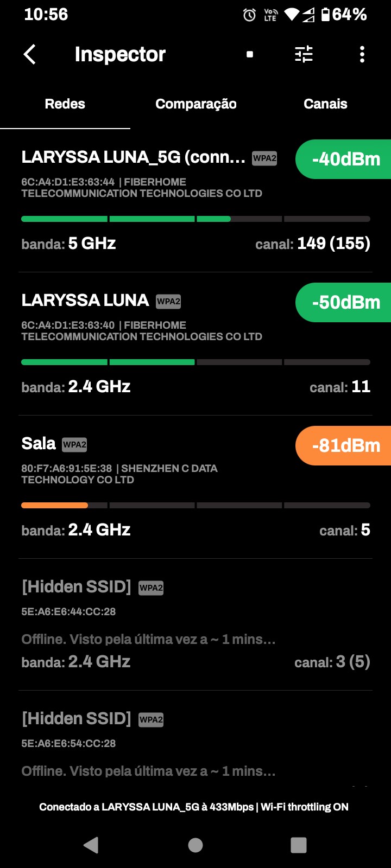391x868 pixels.
Task: Open the filter sliders icon
Action: [304, 54]
